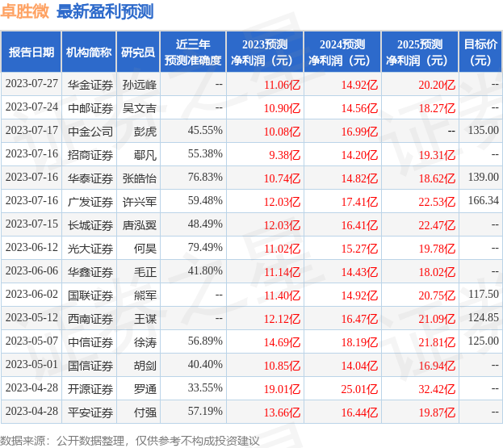Image resolution: width=503 pixels, height=448 pixels.
Task: Click analyst 吴文吉
Action: click(140, 108)
